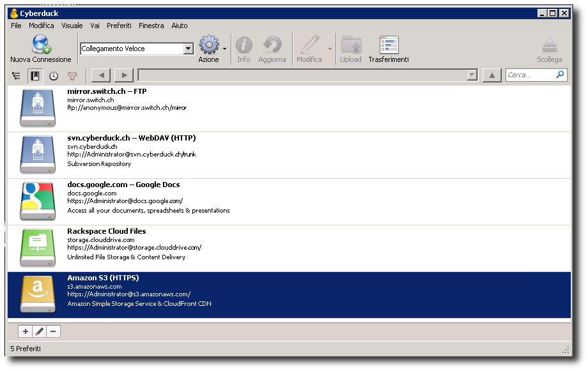Click the https://Administrator@docs.google.com/ URL text
The height and width of the screenshot is (371, 588).
[125, 201]
